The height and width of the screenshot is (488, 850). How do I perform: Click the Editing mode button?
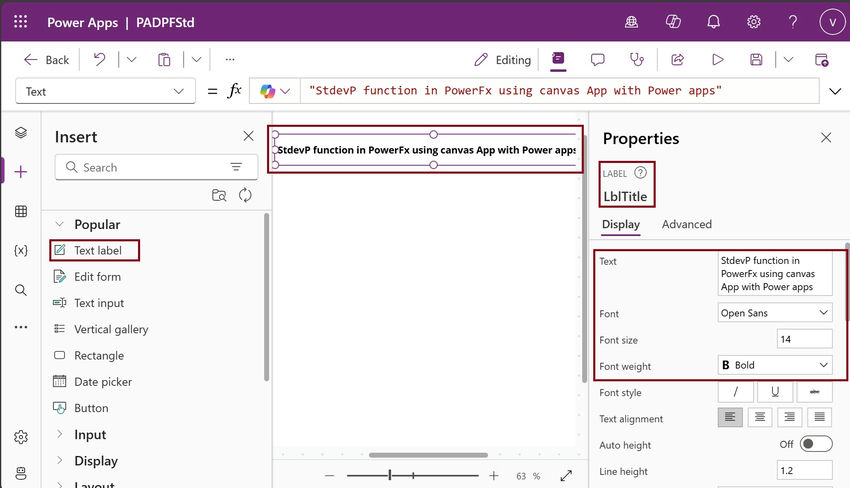click(503, 60)
